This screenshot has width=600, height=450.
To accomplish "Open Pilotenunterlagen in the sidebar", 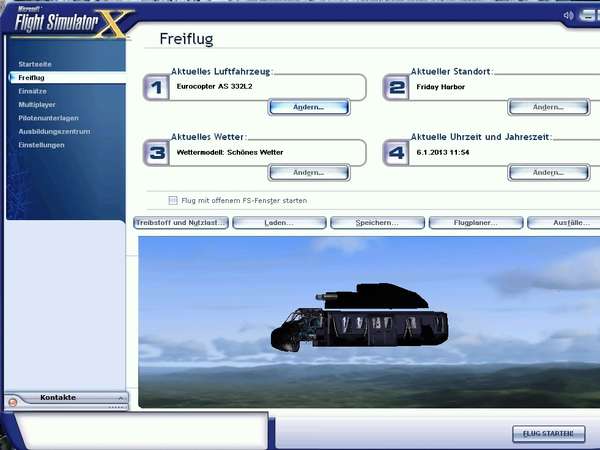I will tap(49, 118).
